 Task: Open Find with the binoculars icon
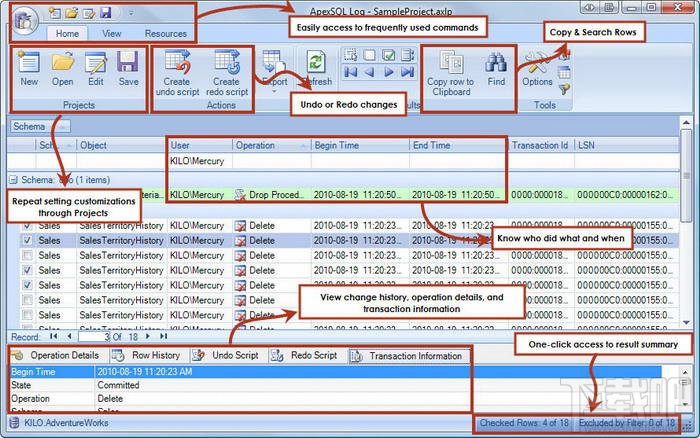496,69
